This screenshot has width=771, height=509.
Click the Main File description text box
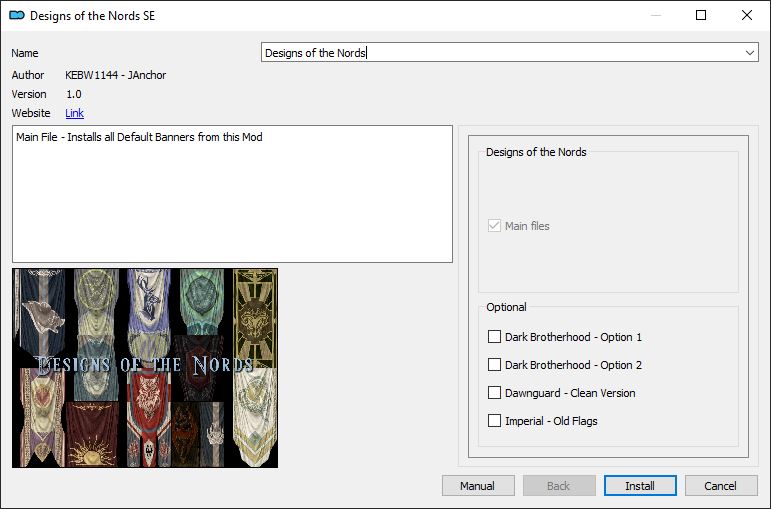(x=232, y=194)
